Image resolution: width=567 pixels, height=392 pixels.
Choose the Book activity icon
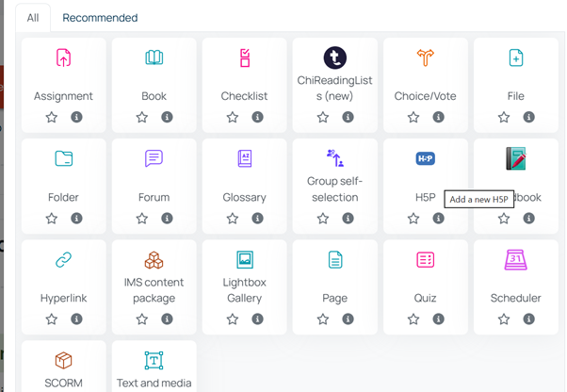(154, 58)
